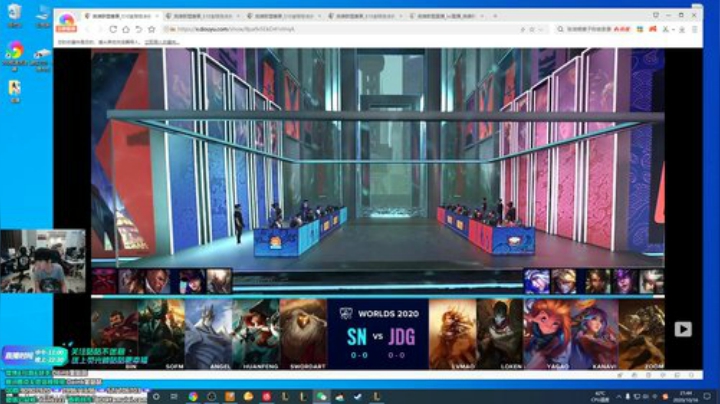
Task: Switch to the second browser tab
Action: (202, 16)
